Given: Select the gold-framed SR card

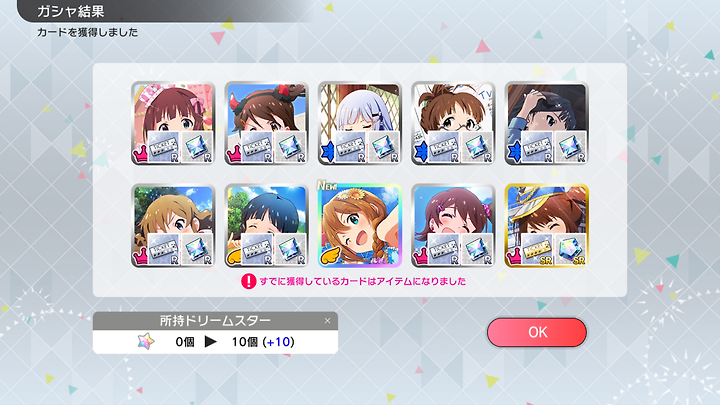Looking at the screenshot, I should click(546, 225).
